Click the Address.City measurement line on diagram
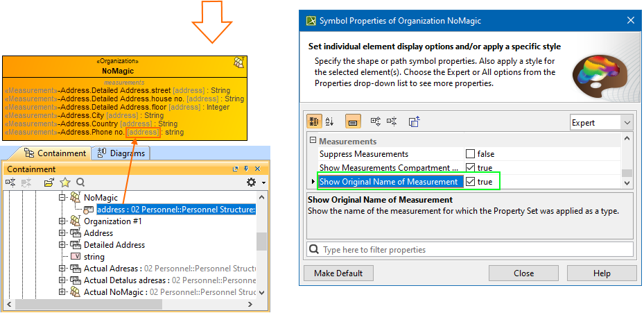 pos(84,116)
